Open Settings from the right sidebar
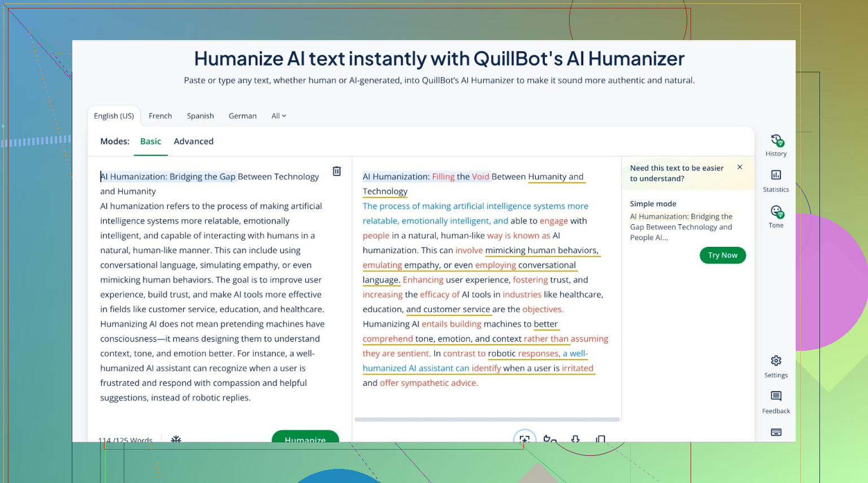Screen dimensions: 868x483 (x=776, y=361)
